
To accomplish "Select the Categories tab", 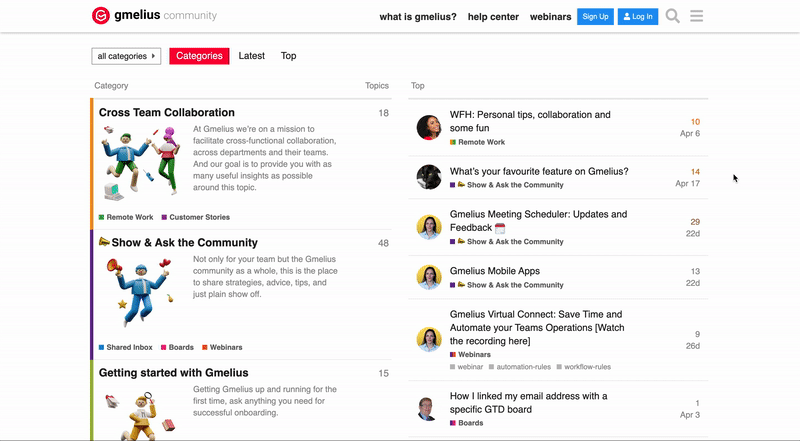I will pyautogui.click(x=199, y=56).
